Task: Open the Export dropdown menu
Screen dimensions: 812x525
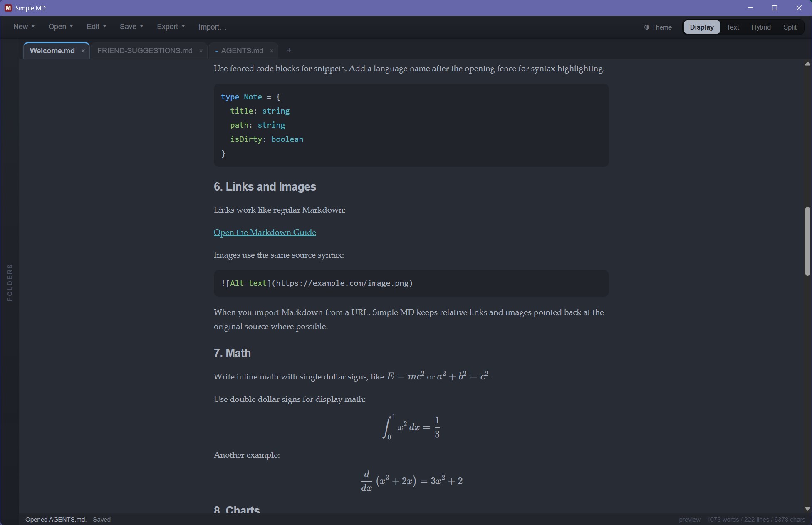Action: coord(171,27)
